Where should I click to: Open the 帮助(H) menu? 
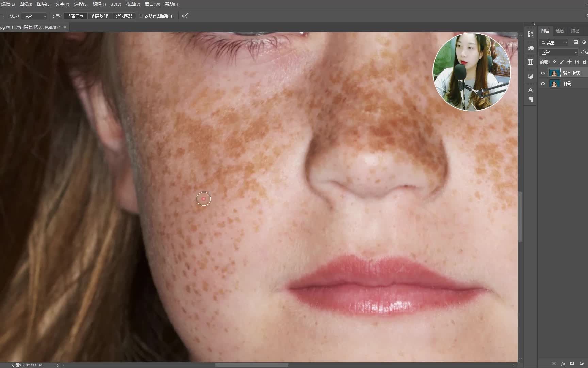(172, 4)
